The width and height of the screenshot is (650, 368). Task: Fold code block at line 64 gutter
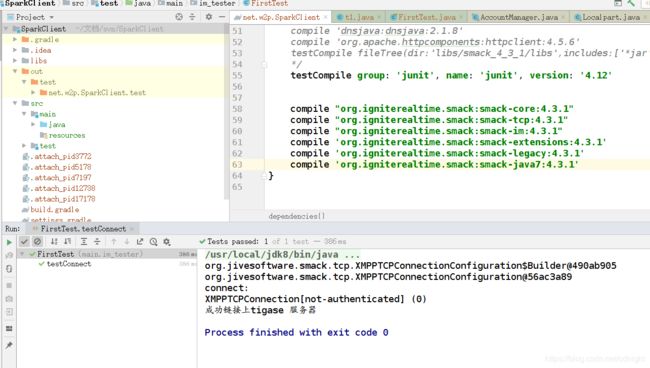pos(263,176)
